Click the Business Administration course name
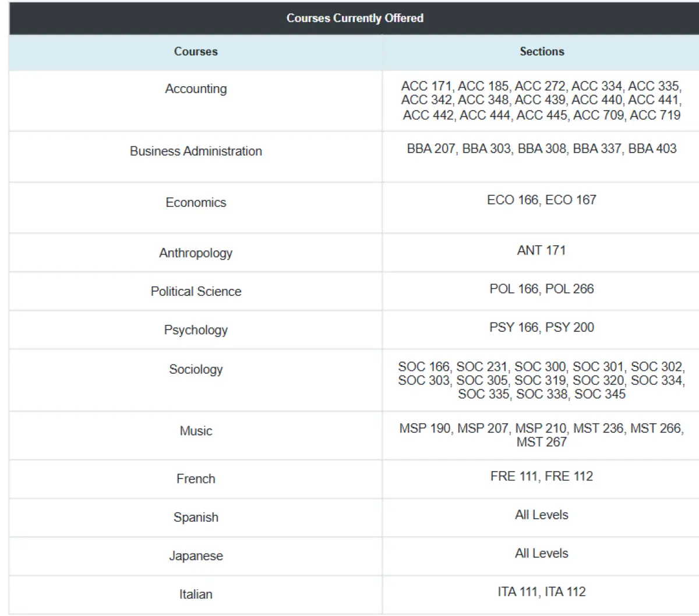Screen dimensions: 699x616 196,151
